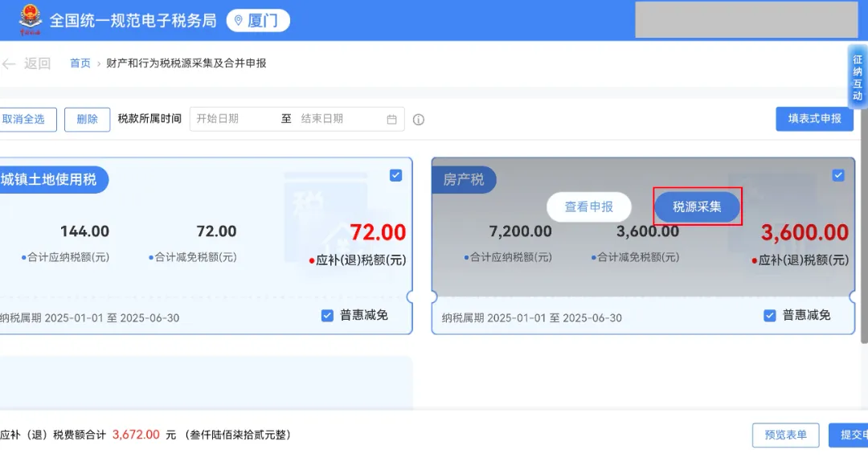The height and width of the screenshot is (458, 868).
Task: Click the 开始日期 input field
Action: 233,119
